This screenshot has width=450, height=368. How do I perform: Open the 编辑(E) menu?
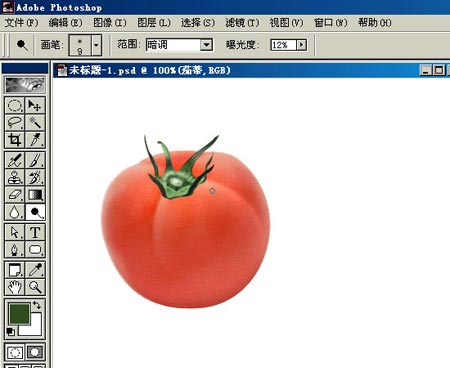[x=65, y=23]
